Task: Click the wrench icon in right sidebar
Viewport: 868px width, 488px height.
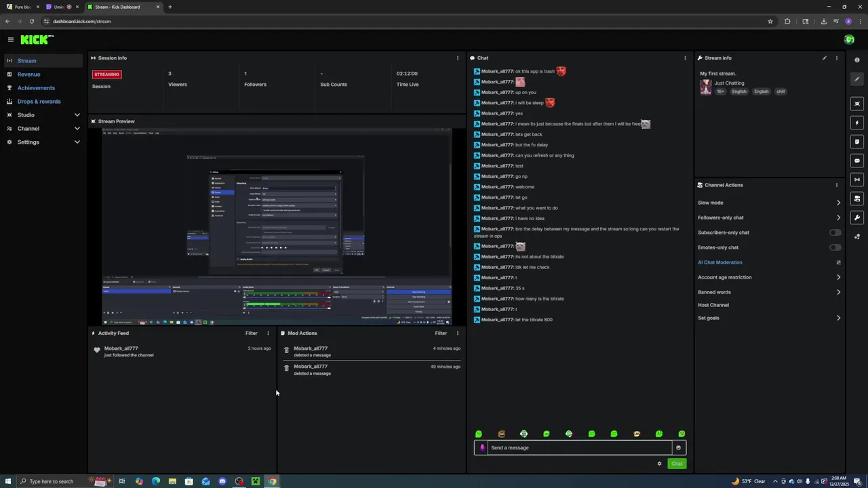Action: tap(857, 218)
